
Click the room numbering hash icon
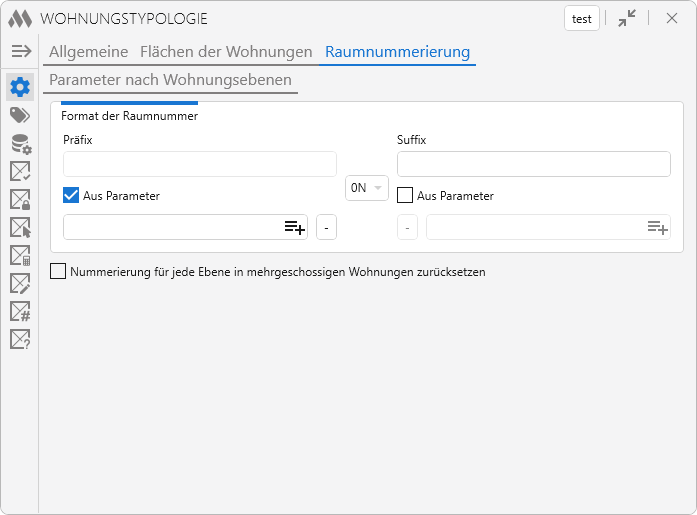point(20,312)
